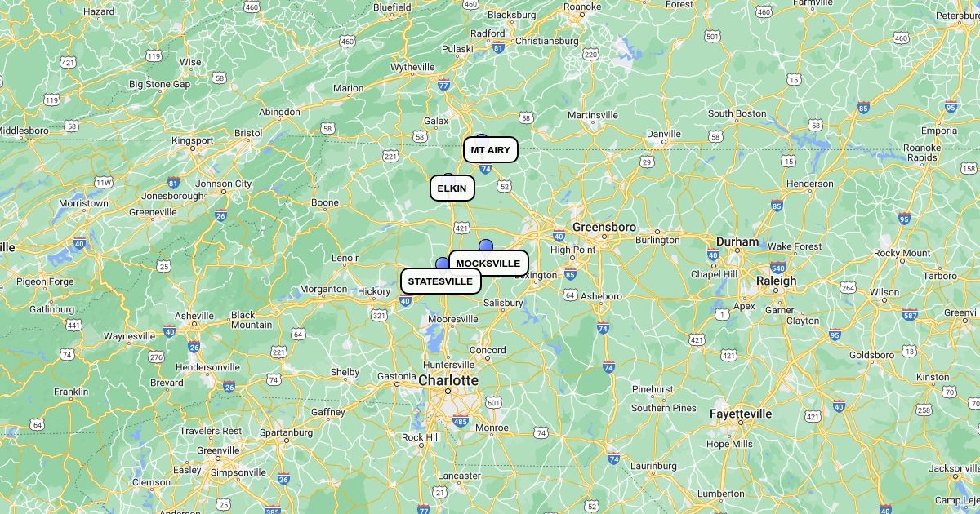Click the Raleigh city label

776,281
